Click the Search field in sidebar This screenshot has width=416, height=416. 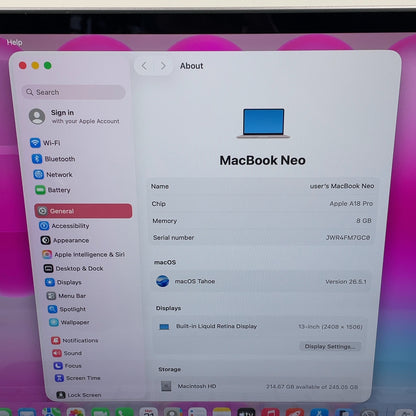74,92
